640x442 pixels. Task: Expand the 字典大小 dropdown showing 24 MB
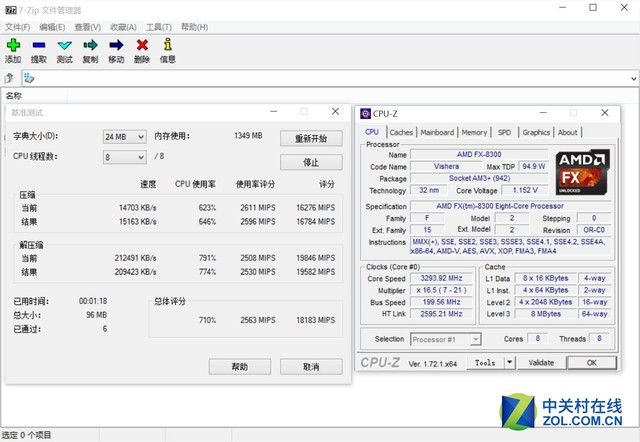click(x=139, y=136)
